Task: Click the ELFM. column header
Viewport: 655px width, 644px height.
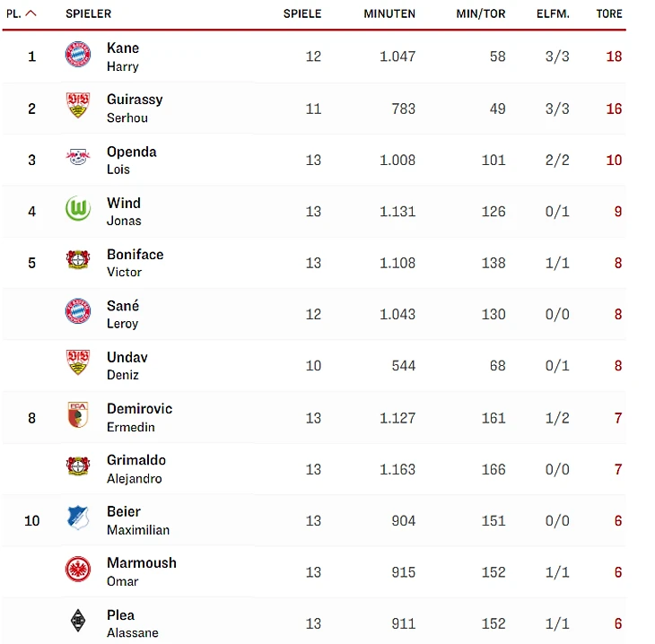Action: [554, 14]
